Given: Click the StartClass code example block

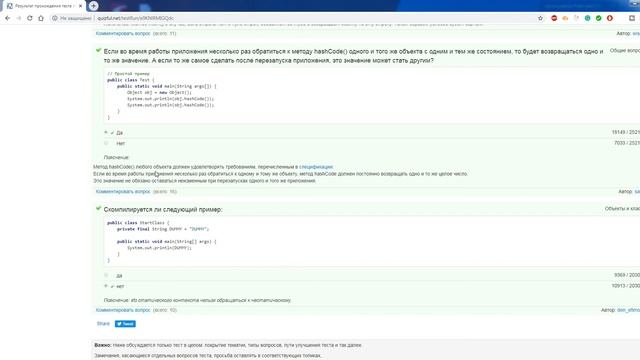Looking at the screenshot, I should point(371,242).
